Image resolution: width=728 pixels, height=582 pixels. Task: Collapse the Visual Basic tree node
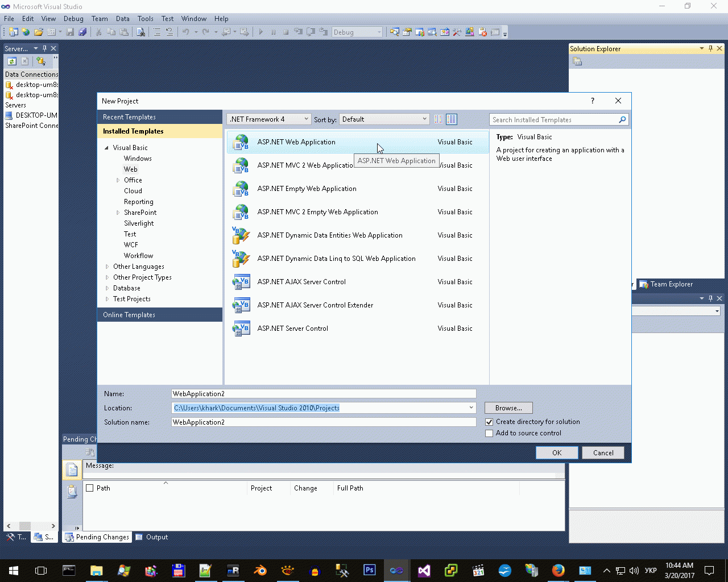[106, 148]
